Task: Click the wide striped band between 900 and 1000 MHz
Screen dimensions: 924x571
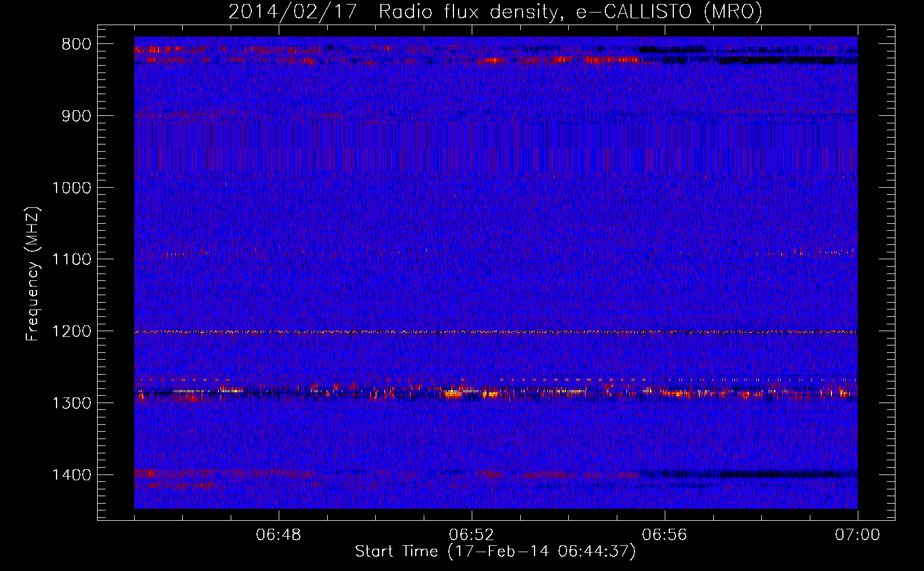Action: pos(496,147)
